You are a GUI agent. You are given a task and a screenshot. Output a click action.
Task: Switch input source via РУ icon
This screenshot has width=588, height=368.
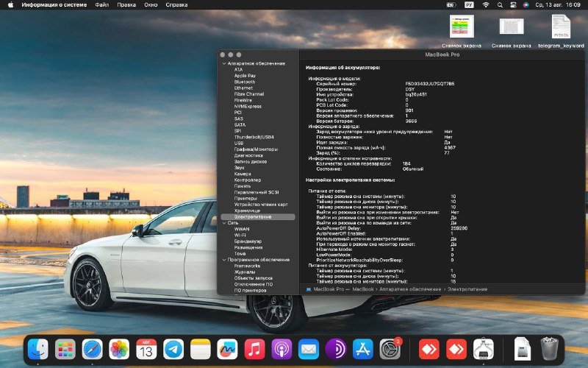pyautogui.click(x=469, y=5)
